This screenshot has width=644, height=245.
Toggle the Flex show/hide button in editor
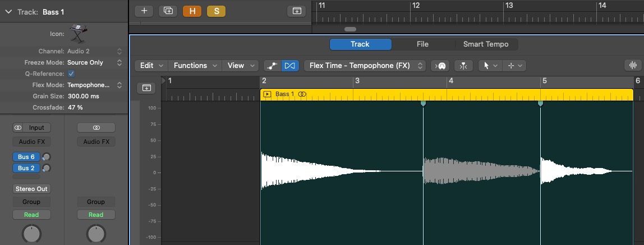[x=290, y=66]
